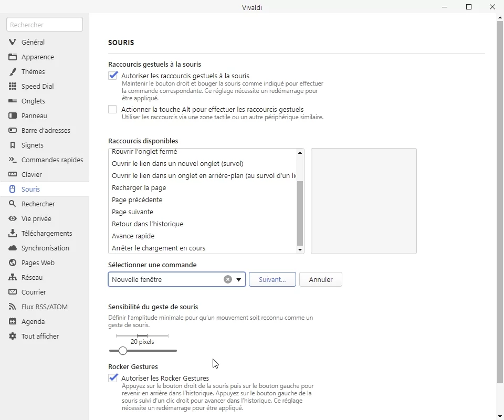Uncheck Autoriser les Rocker Gestures

pos(113,377)
